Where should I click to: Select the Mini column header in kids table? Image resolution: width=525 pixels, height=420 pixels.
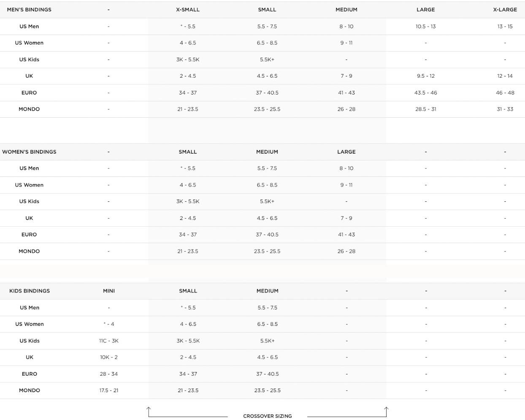coord(109,291)
